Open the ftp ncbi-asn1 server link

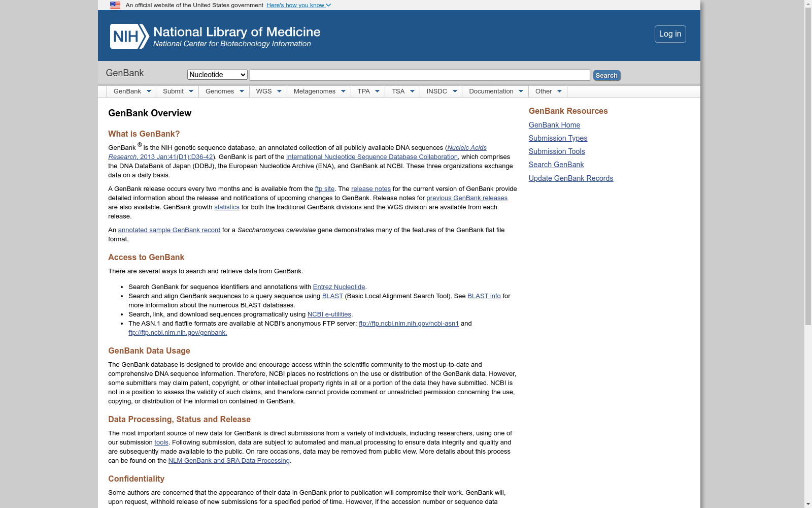[409, 324]
